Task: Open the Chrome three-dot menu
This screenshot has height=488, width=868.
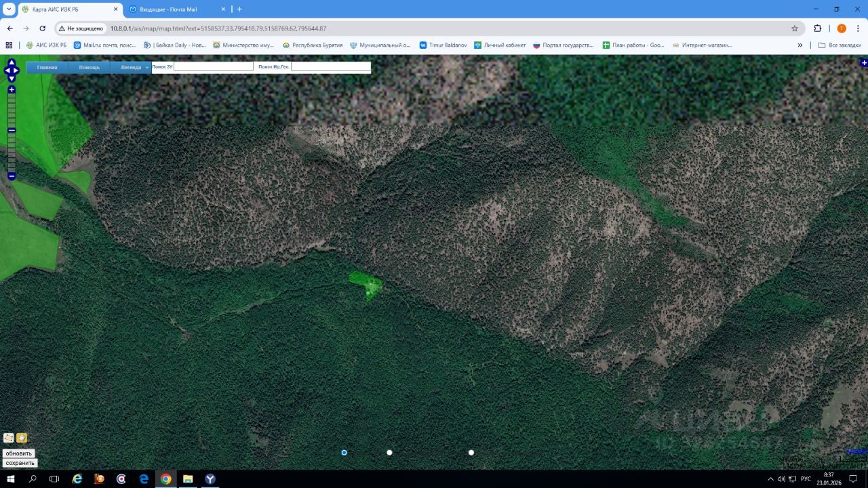Action: pos(859,28)
